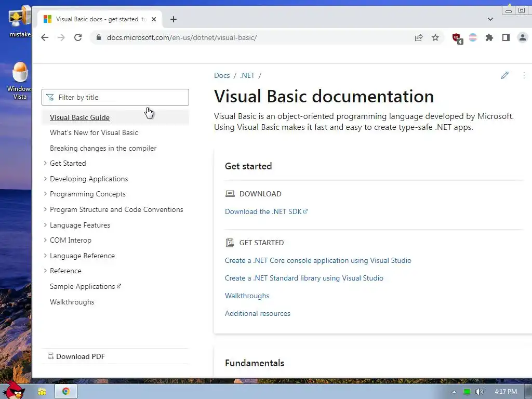The image size is (532, 399).
Task: Open Create a .NET Core console application
Action: (x=318, y=261)
